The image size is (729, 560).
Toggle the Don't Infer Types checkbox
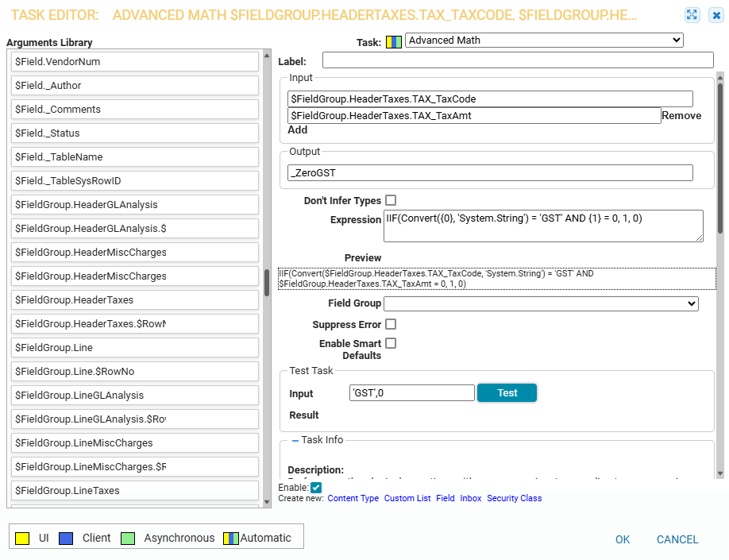click(391, 200)
